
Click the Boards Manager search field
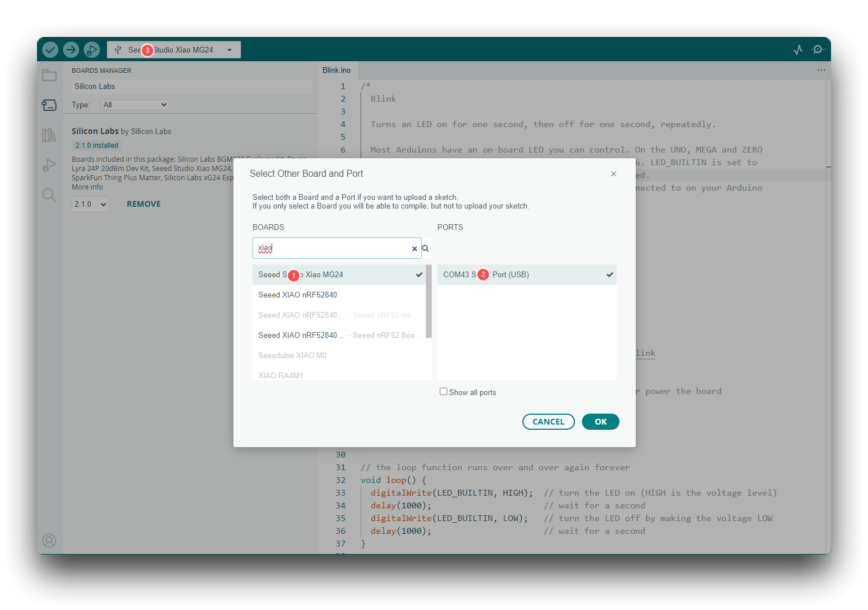point(192,86)
